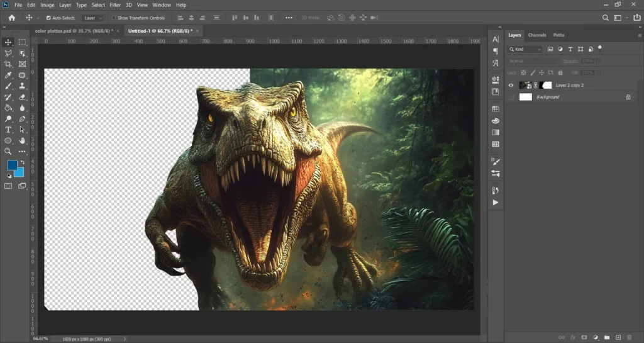Activate the Crop tool
The image size is (644, 343).
8,64
